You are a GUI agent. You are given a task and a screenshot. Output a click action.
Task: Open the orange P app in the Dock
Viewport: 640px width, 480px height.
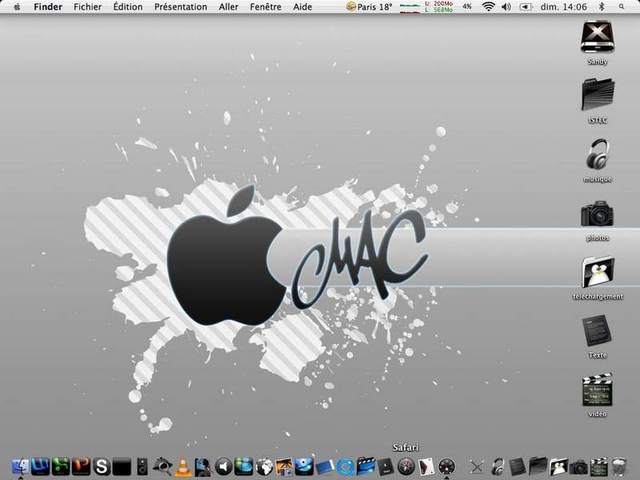(81, 466)
